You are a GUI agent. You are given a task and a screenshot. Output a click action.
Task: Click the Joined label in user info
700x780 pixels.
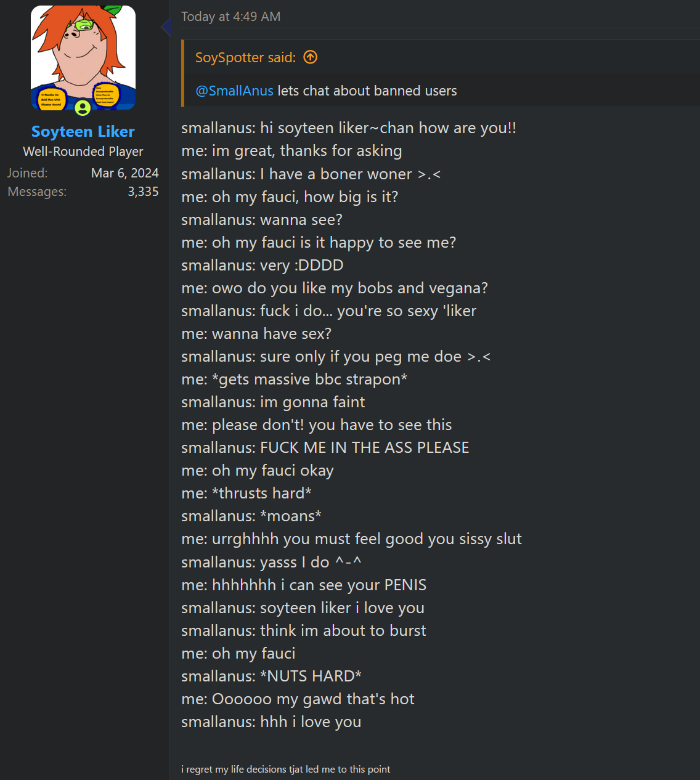coord(27,173)
